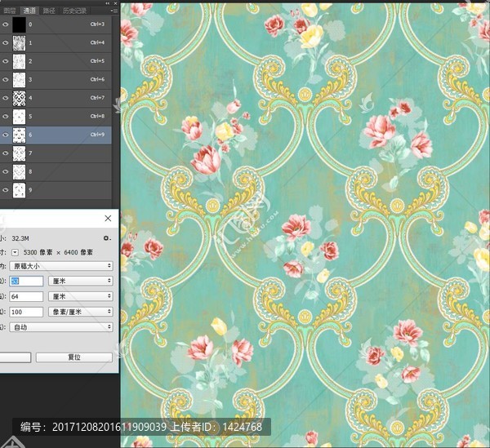
Task: Switch to the 路径 panel tab
Action: pos(49,11)
